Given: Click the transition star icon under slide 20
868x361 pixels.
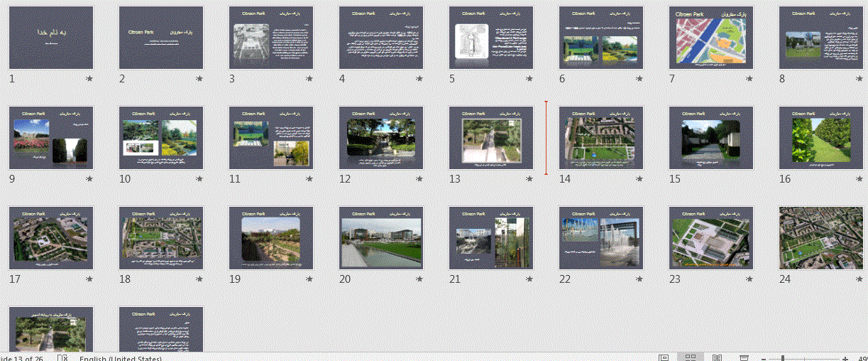Looking at the screenshot, I should point(419,279).
